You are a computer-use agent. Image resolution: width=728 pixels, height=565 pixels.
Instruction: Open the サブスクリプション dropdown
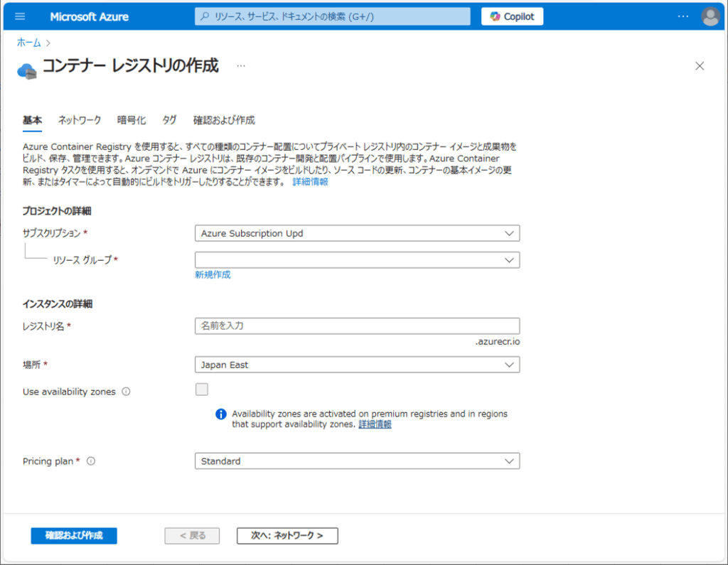click(x=357, y=232)
